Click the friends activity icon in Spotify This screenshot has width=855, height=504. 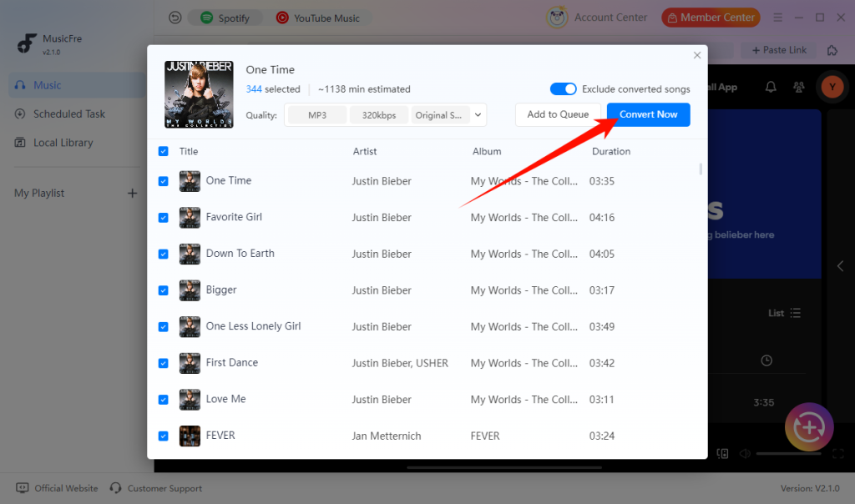point(799,87)
